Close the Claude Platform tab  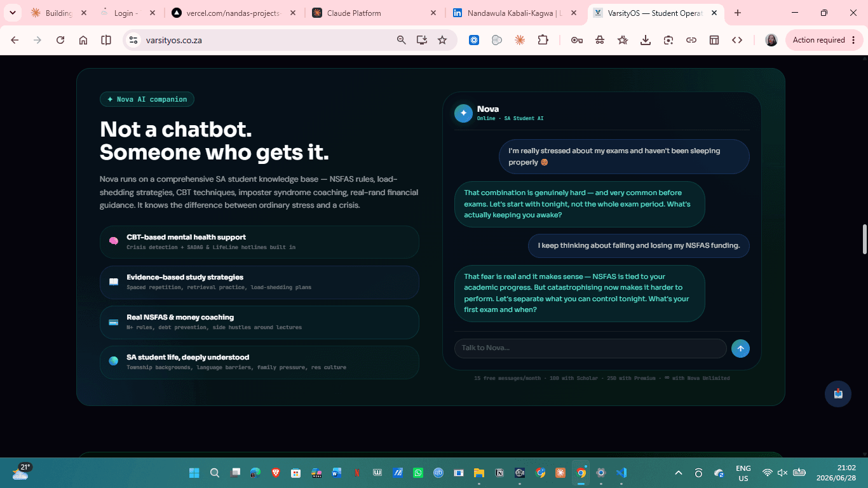click(433, 13)
